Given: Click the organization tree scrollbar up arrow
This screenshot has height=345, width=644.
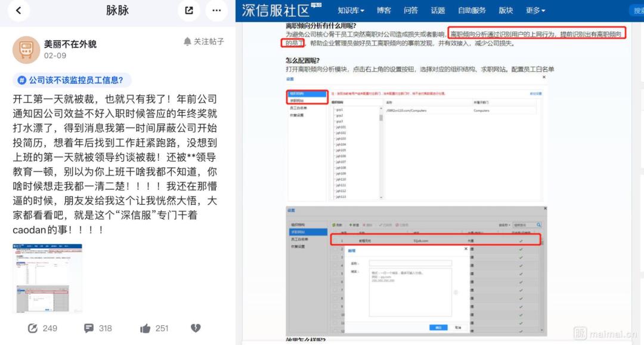Looking at the screenshot, I should pyautogui.click(x=381, y=108).
